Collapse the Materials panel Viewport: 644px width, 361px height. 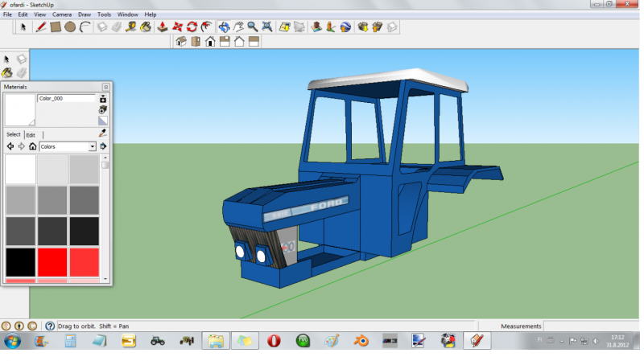[105, 87]
